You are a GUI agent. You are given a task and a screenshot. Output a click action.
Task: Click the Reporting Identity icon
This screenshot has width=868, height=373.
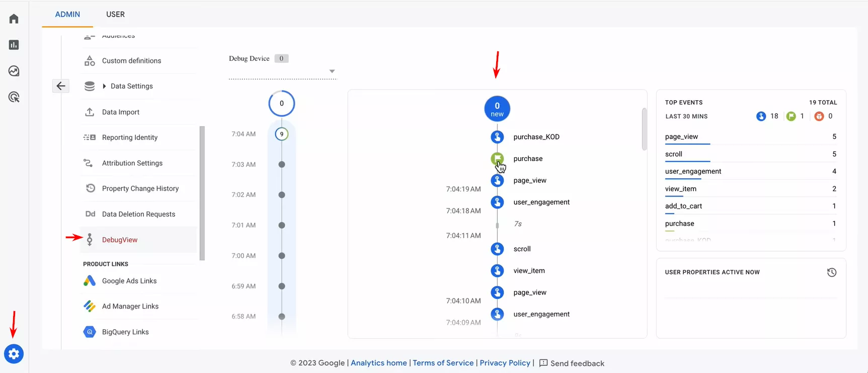[90, 137]
